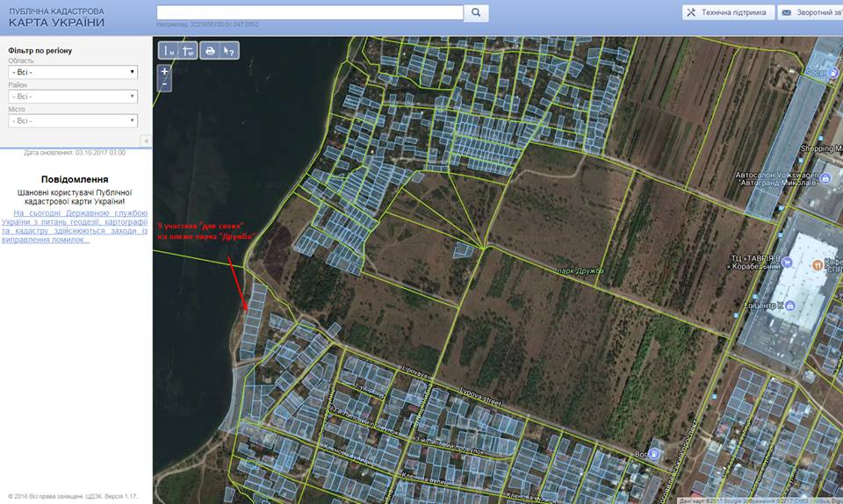Open the Місто dropdown
The image size is (843, 504).
click(x=73, y=121)
